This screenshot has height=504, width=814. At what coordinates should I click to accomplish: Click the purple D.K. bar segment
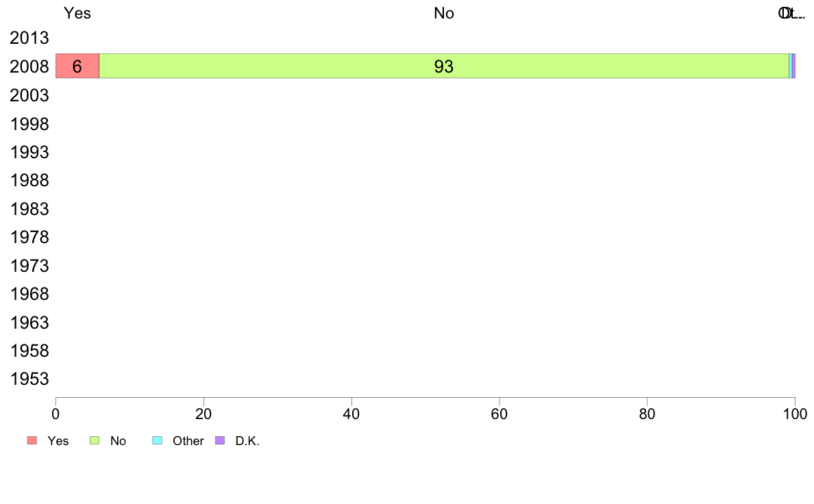[x=793, y=66]
